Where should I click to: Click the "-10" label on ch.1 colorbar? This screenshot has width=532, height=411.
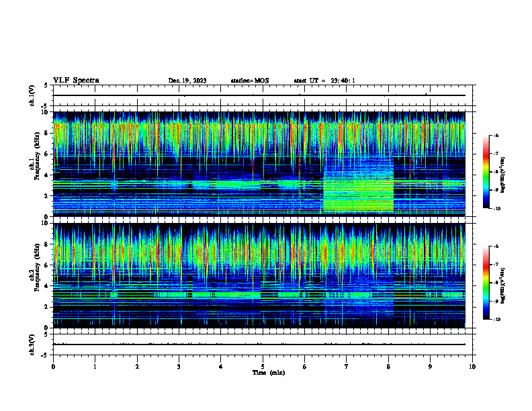coord(496,209)
